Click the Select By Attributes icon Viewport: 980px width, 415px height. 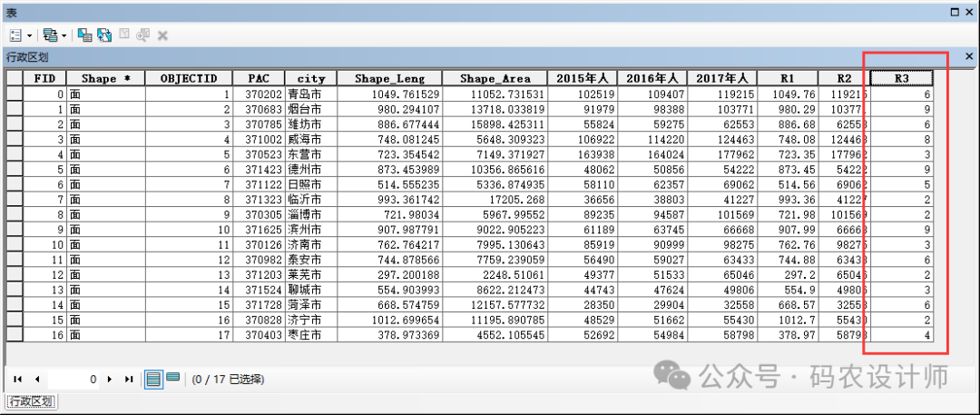tap(84, 35)
